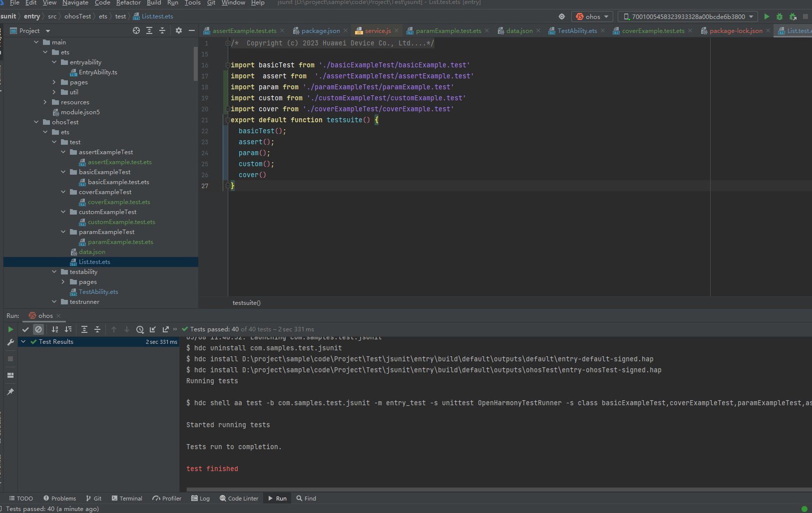Open the Refactor menu
The height and width of the screenshot is (513, 812).
[x=128, y=3]
